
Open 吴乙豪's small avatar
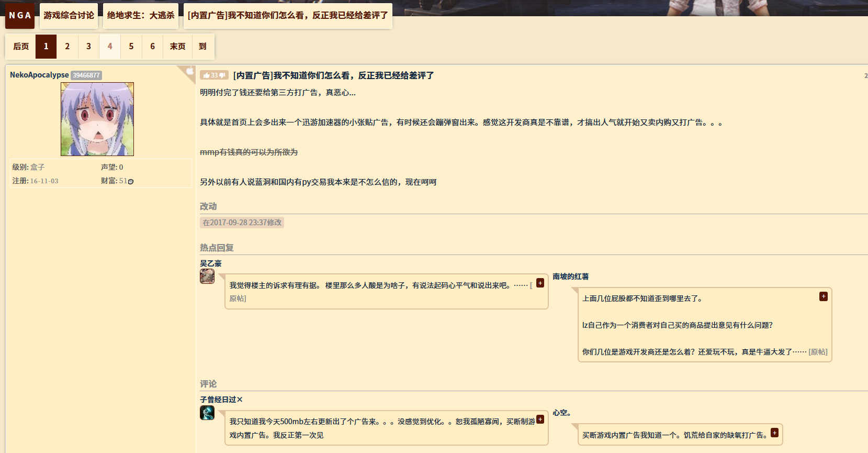click(x=207, y=276)
